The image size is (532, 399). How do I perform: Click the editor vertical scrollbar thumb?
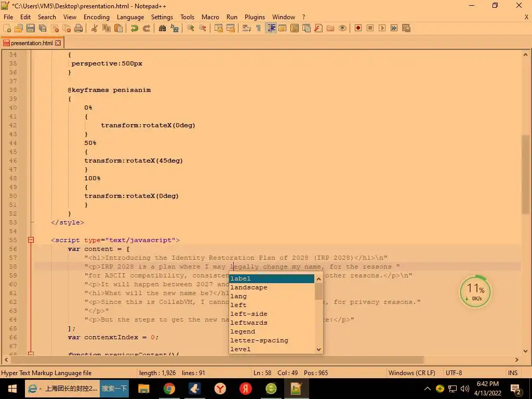pyautogui.click(x=525, y=175)
